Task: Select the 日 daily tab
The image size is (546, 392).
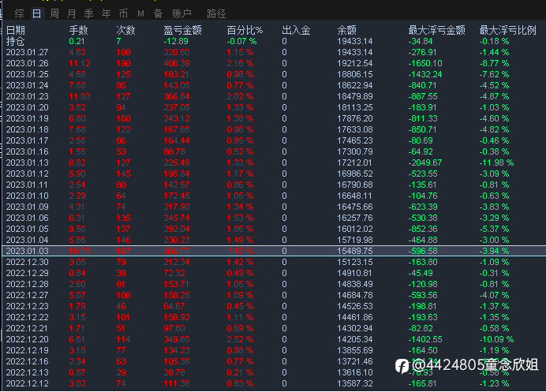Action: [36, 13]
